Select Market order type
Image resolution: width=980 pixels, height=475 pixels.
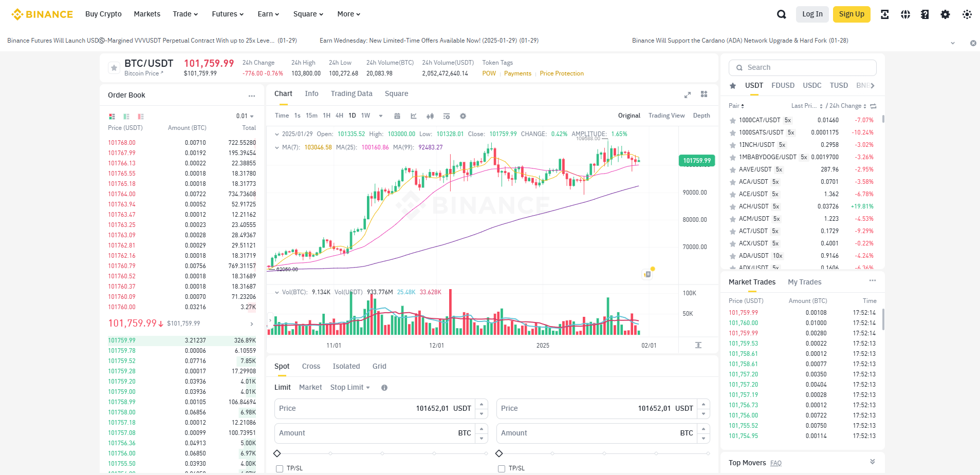pos(310,387)
